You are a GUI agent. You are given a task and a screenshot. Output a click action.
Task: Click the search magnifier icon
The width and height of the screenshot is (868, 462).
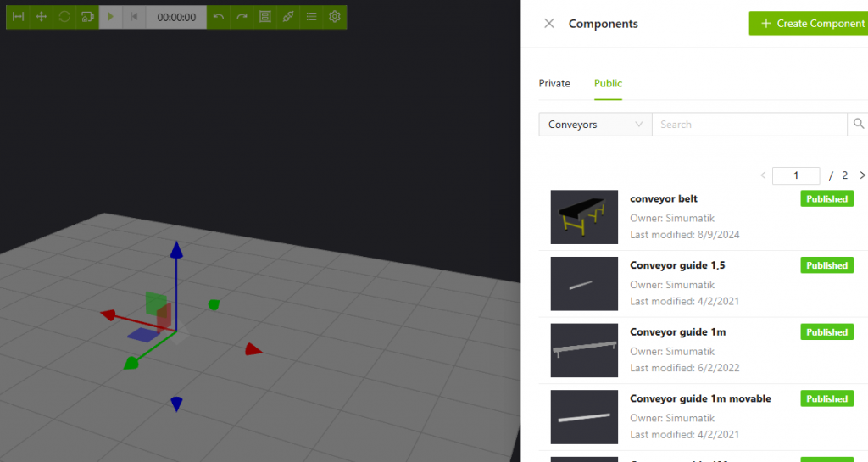pos(858,124)
